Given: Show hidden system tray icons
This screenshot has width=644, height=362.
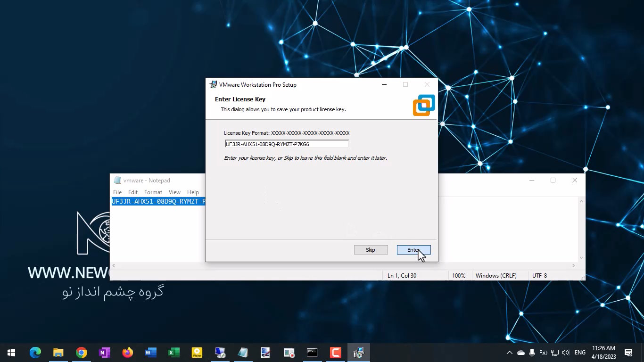Looking at the screenshot, I should pos(510,353).
